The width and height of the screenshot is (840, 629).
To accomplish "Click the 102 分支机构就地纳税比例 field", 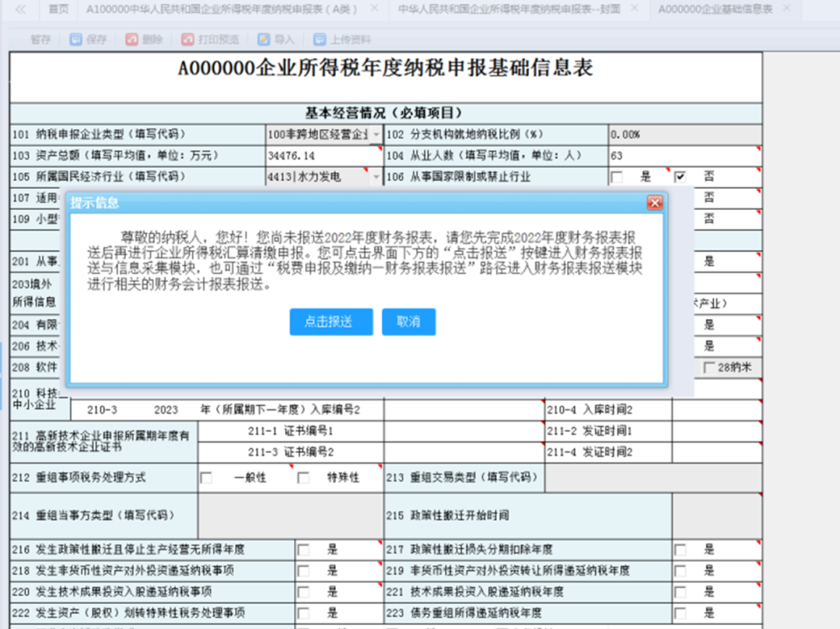I will [x=685, y=135].
